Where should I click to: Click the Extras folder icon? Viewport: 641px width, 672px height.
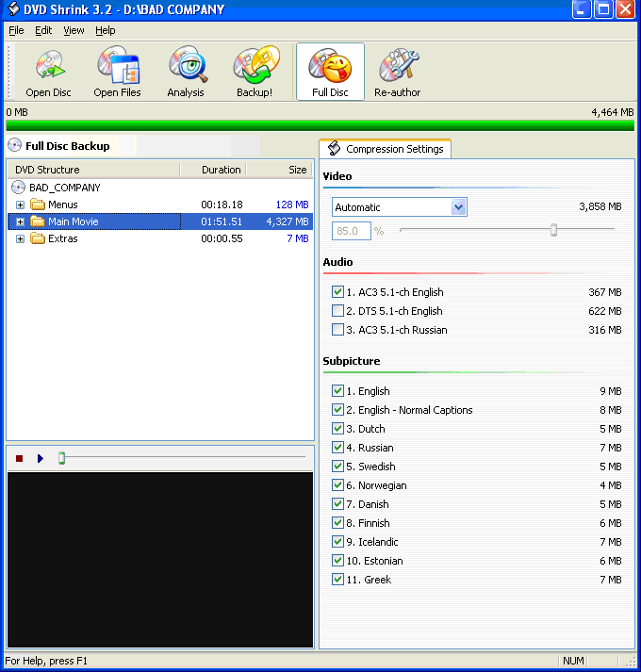38,238
